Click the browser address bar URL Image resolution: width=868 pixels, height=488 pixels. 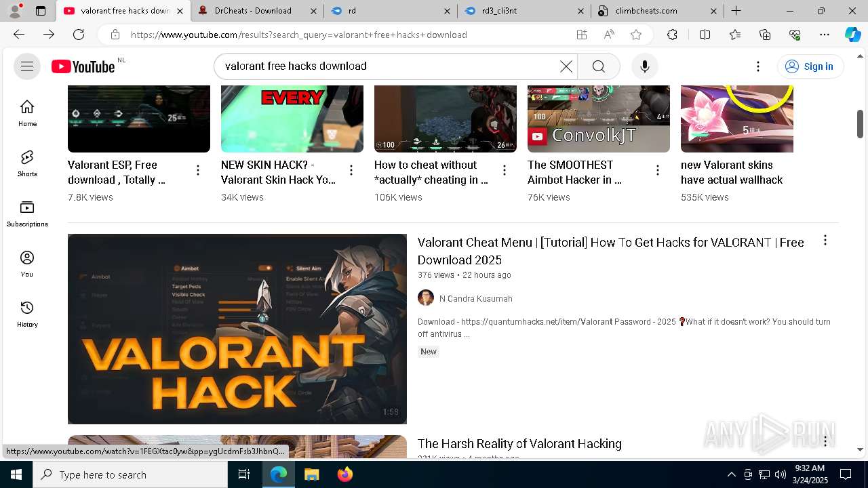pyautogui.click(x=298, y=35)
